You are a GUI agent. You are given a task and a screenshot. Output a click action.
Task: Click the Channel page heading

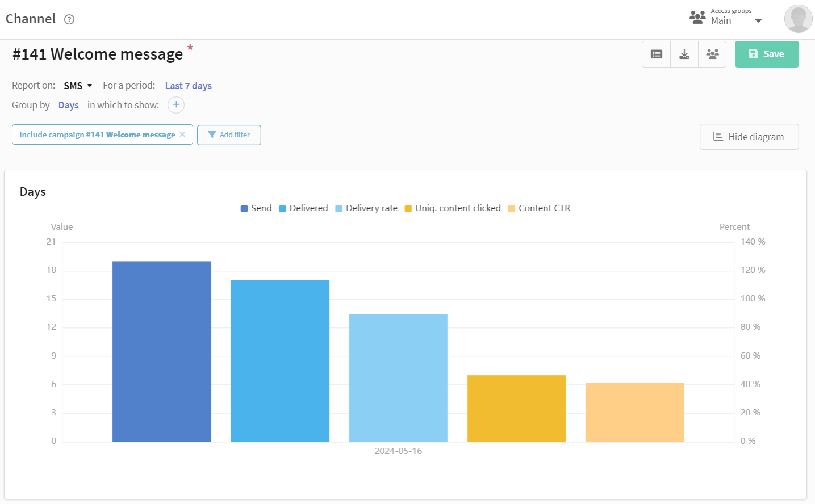(x=31, y=19)
